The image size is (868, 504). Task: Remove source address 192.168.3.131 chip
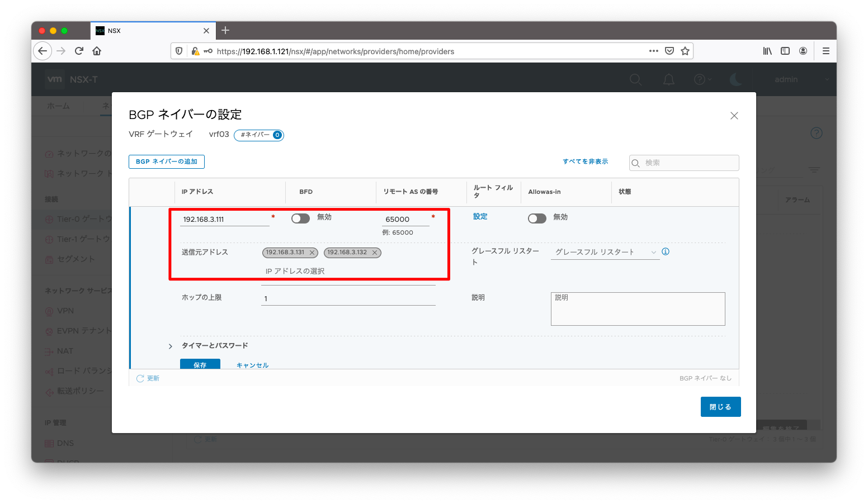coord(312,253)
